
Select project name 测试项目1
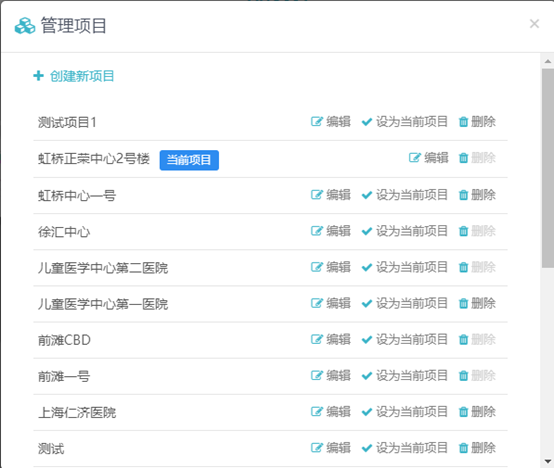(x=67, y=123)
